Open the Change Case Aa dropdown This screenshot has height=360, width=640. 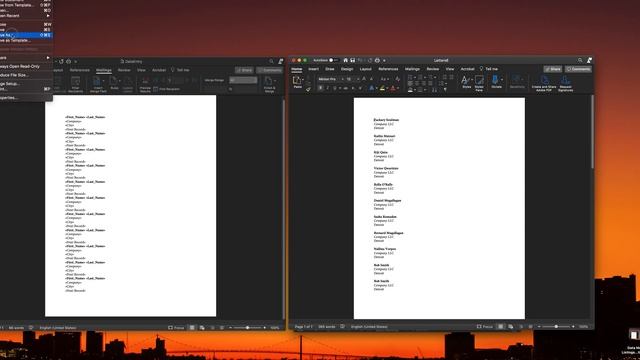click(x=384, y=79)
